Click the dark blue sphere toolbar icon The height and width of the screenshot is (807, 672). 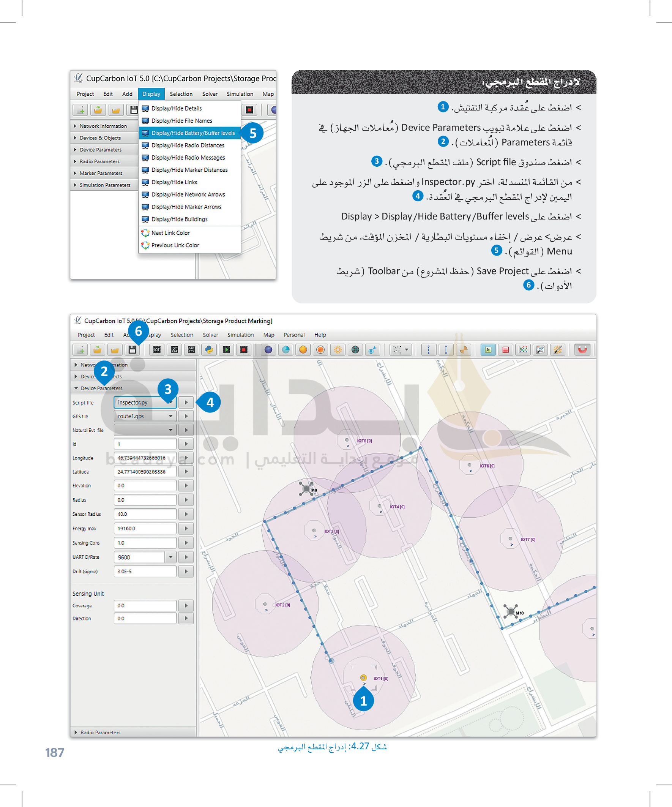(x=268, y=350)
